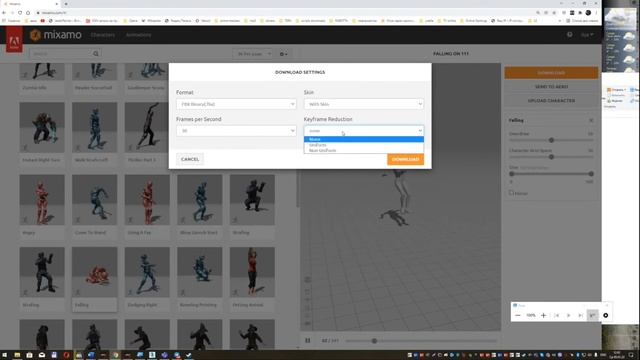Choose Non-Uniform keyframe reduction option

tap(364, 151)
